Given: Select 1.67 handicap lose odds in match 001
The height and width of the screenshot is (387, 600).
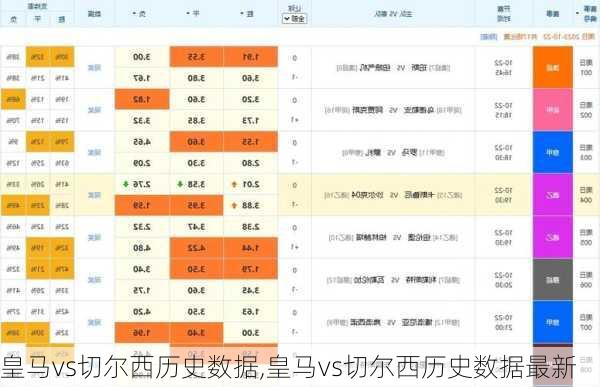Looking at the screenshot, I should point(142,78).
